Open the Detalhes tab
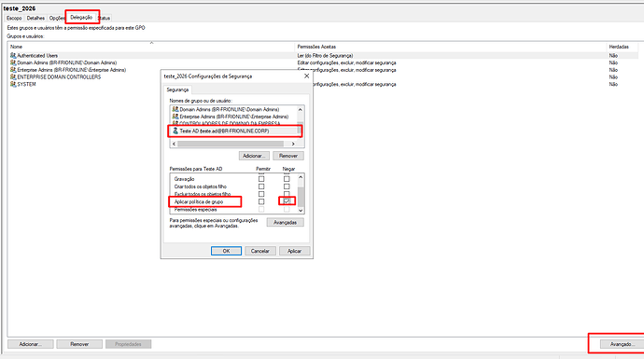This screenshot has height=359, width=644. (35, 18)
